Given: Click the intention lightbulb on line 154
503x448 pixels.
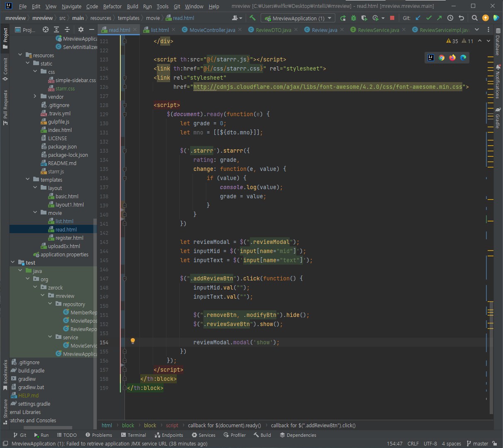Looking at the screenshot, I should (133, 341).
